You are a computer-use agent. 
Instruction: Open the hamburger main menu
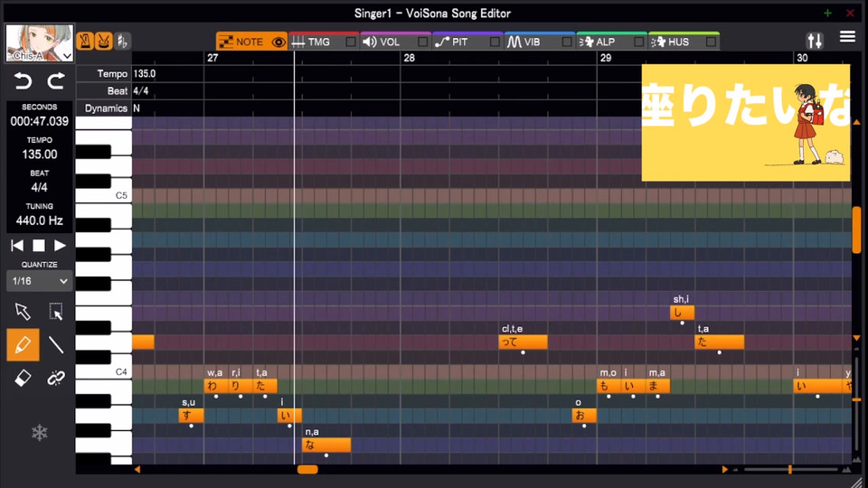click(847, 36)
